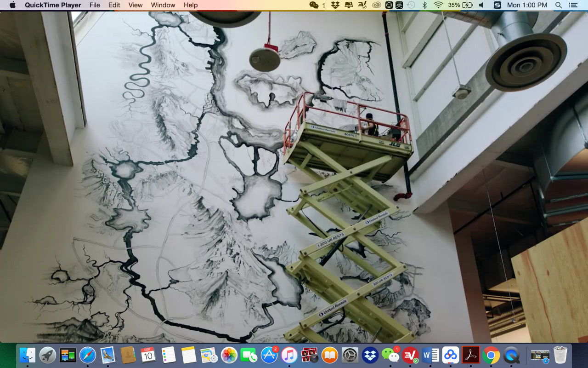Screen dimensions: 588x368
Task: Open the iMovie stack in dock
Action: click(540, 355)
